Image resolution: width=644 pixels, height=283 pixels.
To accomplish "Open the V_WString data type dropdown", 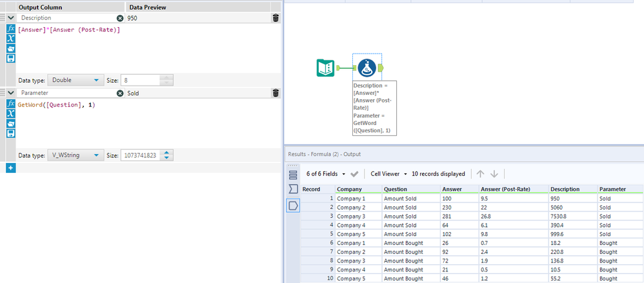I will 76,155.
